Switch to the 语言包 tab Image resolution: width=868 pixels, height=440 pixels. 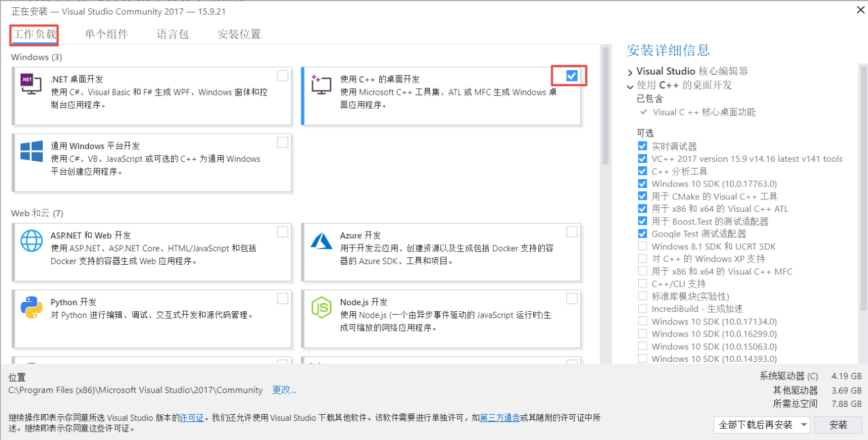[173, 34]
